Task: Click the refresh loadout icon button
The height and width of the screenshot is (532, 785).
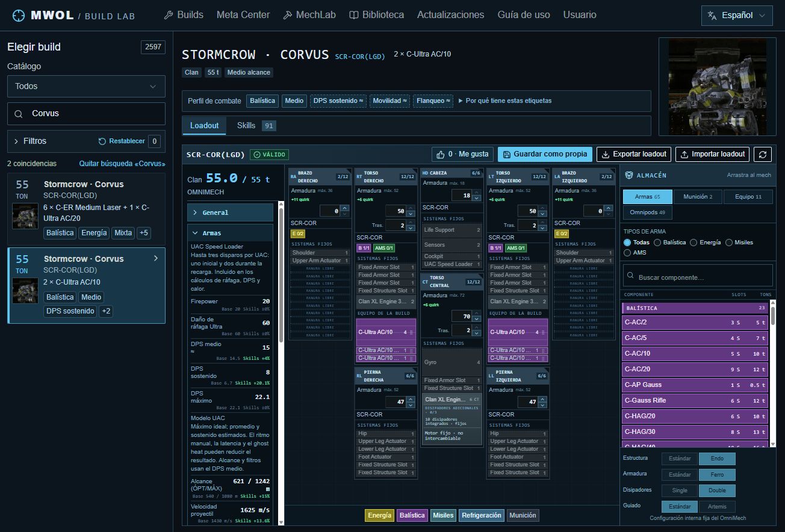Action: [763, 154]
